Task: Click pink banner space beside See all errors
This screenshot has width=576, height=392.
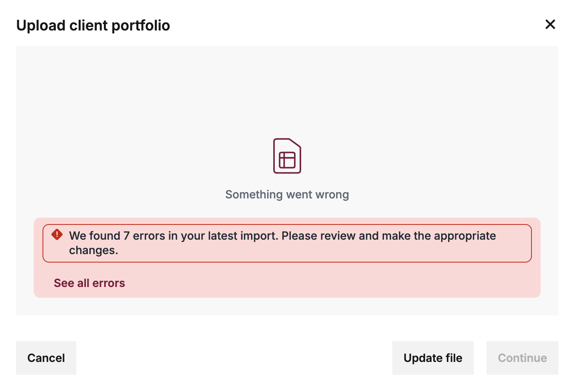Action: (321, 283)
